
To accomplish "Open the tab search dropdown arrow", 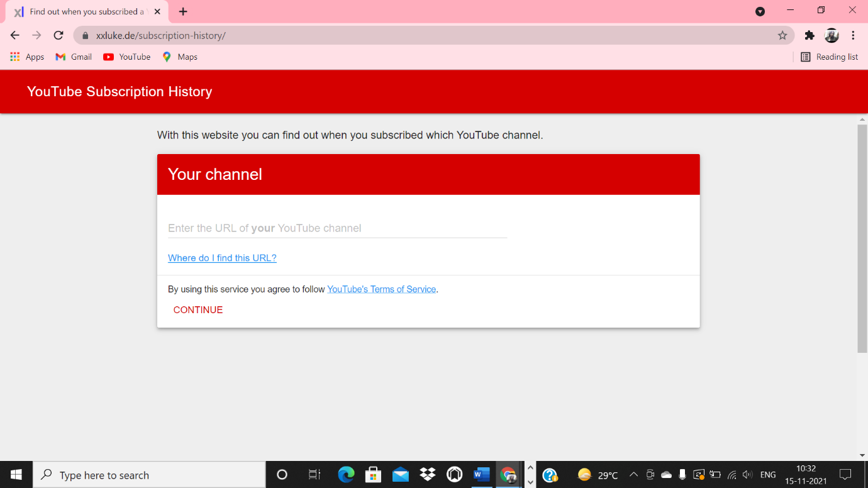I will [x=760, y=11].
